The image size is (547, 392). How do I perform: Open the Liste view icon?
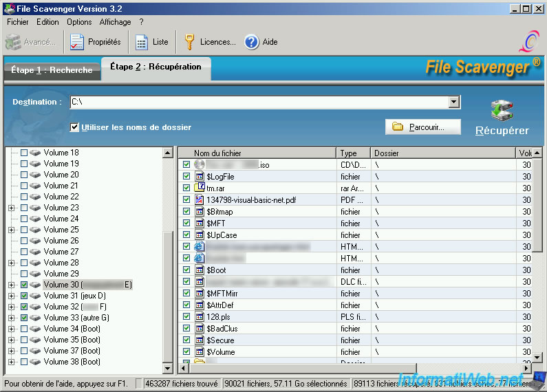point(142,42)
